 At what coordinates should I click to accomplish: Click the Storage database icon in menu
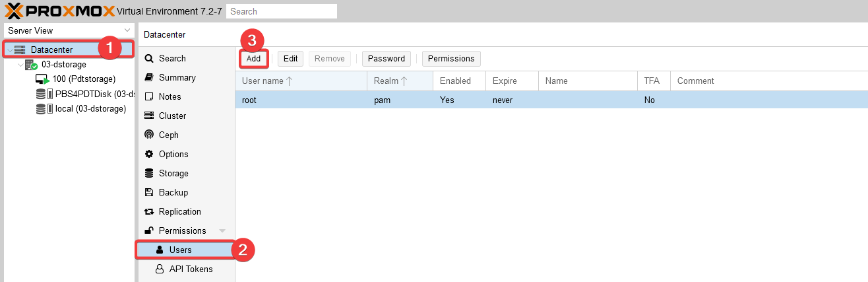[149, 174]
